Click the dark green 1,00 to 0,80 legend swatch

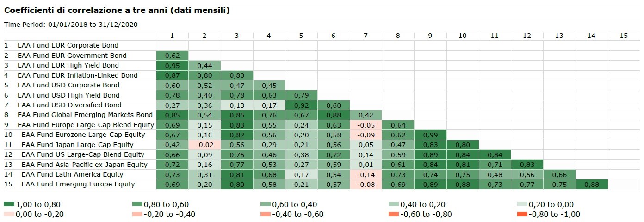point(9,204)
